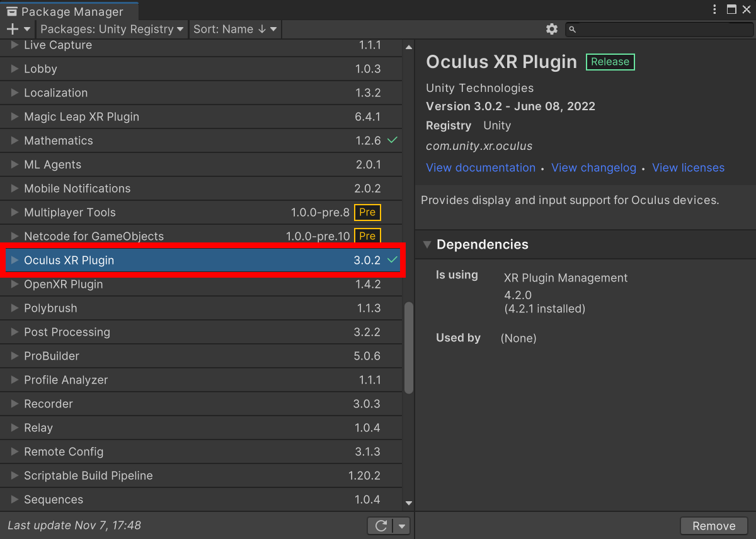
Task: Click Magic Leap XR Plugin version 6.4.1
Action: coord(368,116)
